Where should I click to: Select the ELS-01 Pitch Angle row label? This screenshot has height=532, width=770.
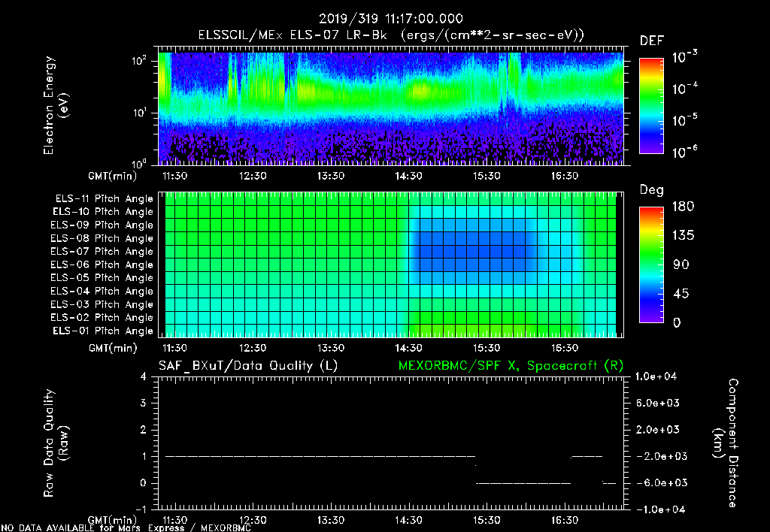point(103,331)
